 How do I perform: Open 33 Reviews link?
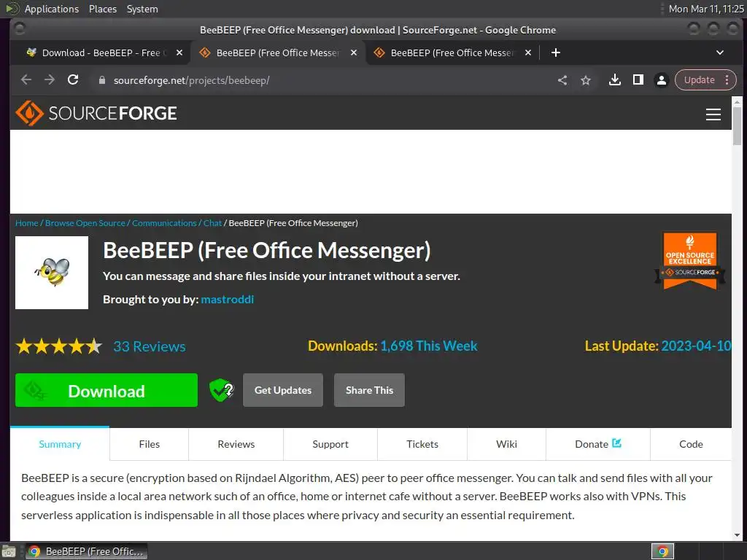coord(149,346)
